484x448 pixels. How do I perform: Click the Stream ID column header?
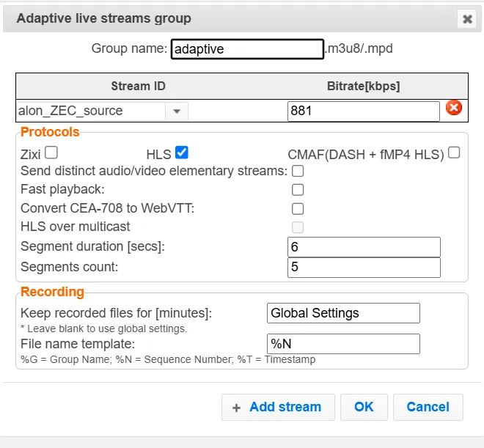[139, 86]
